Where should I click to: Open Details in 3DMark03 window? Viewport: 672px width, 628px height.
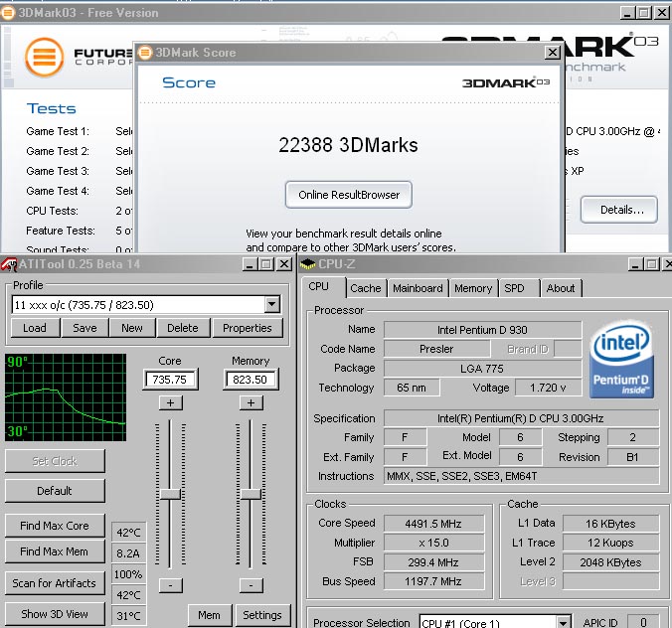click(619, 210)
